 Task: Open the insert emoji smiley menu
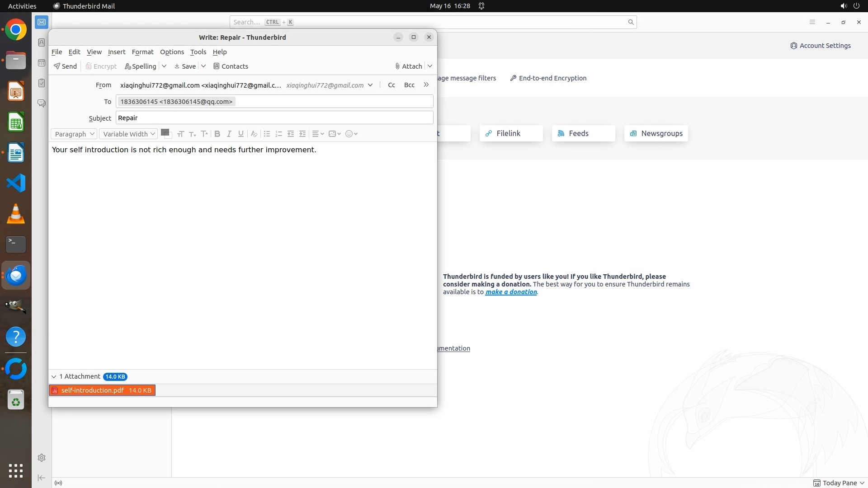point(351,134)
